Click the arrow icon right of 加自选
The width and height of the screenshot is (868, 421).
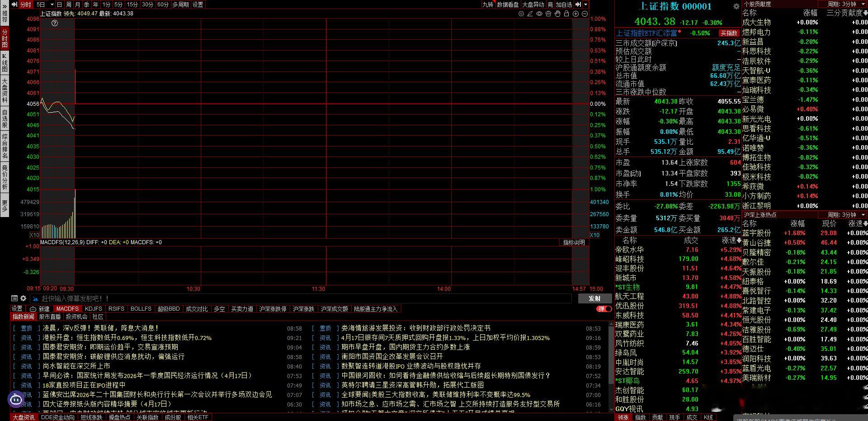pyautogui.click(x=578, y=5)
